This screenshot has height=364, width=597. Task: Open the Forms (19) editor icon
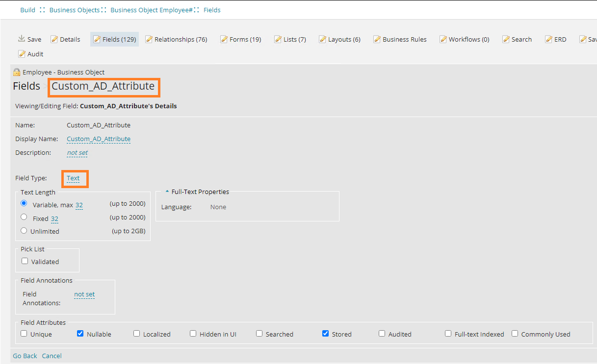click(240, 39)
